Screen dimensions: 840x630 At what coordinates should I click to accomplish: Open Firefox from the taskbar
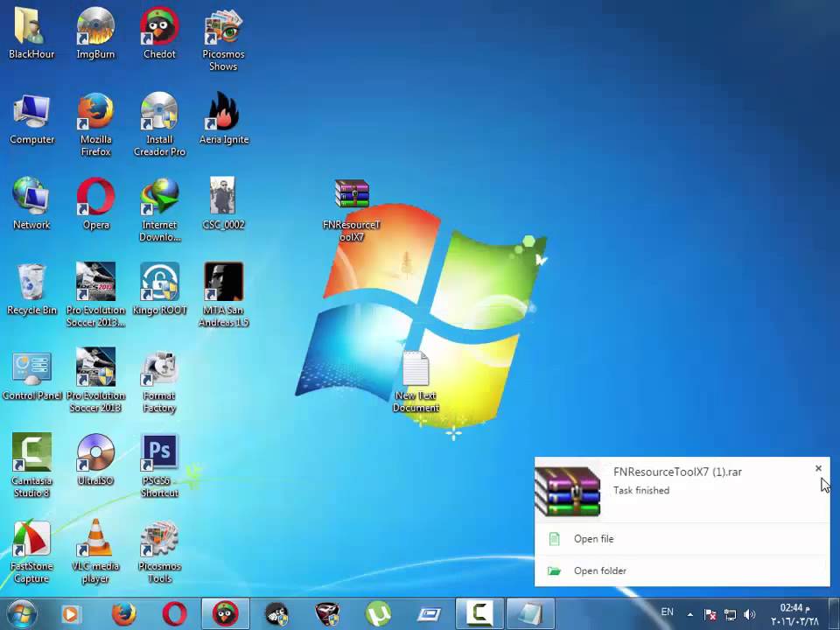coord(123,614)
